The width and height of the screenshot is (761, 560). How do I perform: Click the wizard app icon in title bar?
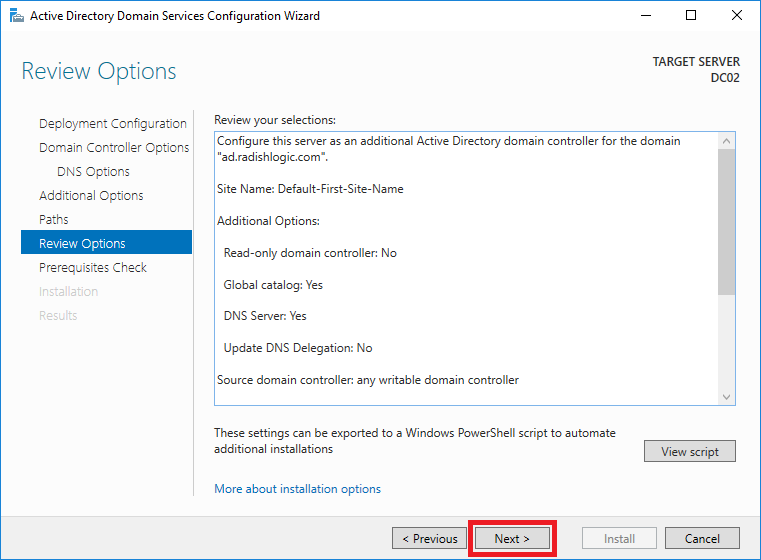[17, 16]
